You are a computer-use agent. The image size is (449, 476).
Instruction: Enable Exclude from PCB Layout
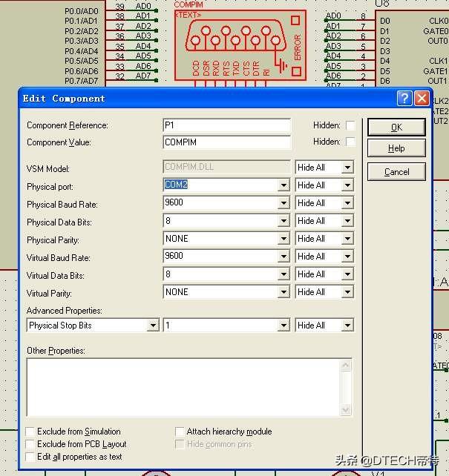click(30, 444)
